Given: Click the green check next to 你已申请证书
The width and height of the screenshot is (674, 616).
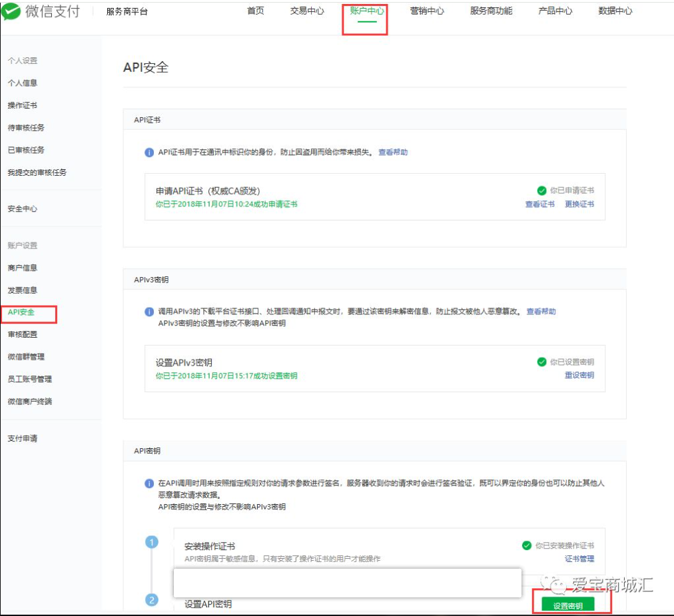Looking at the screenshot, I should pyautogui.click(x=541, y=190).
